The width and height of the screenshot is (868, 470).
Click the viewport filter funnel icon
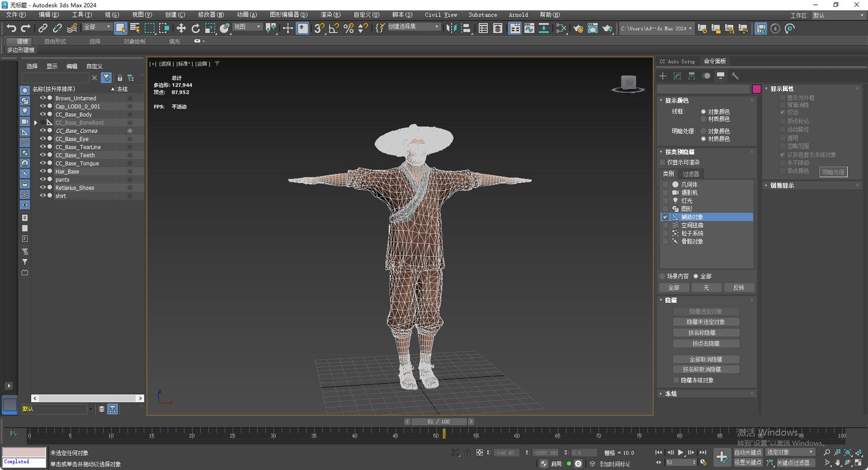pyautogui.click(x=217, y=64)
